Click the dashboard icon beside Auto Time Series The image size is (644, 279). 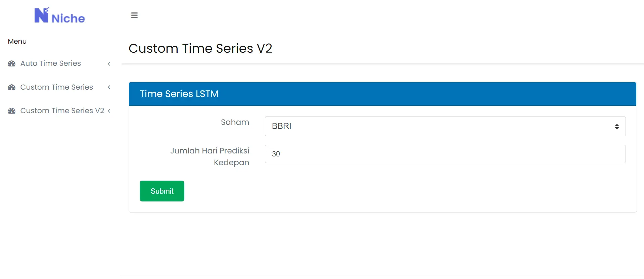coord(12,63)
